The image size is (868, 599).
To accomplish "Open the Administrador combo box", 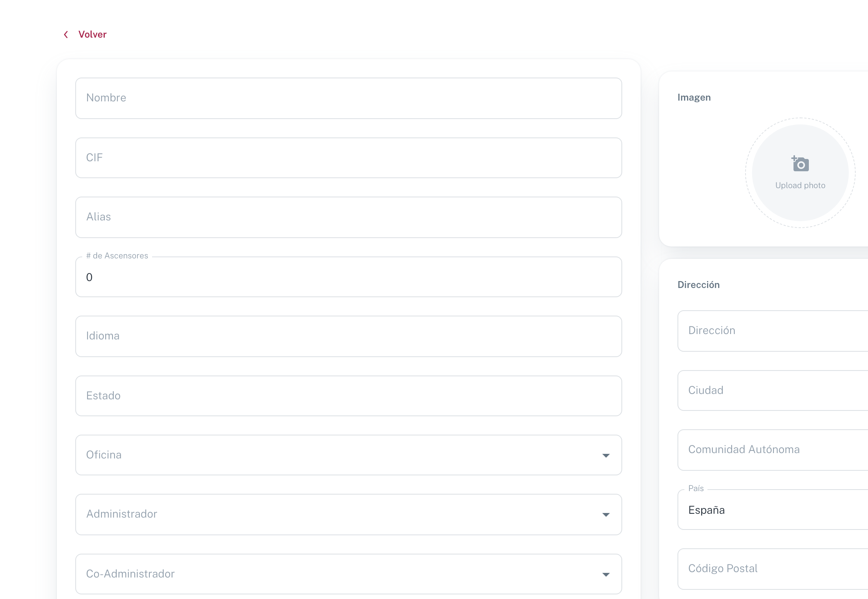I will coord(348,515).
